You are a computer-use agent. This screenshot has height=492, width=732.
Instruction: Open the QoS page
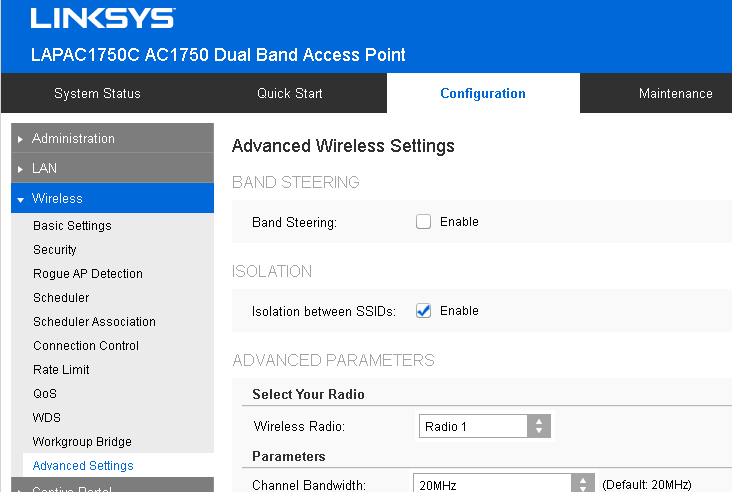[x=45, y=394]
